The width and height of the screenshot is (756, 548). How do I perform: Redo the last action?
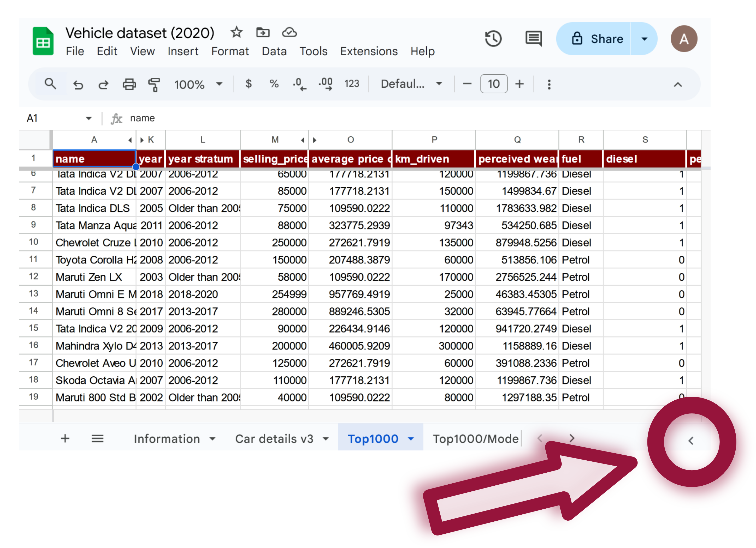click(103, 85)
